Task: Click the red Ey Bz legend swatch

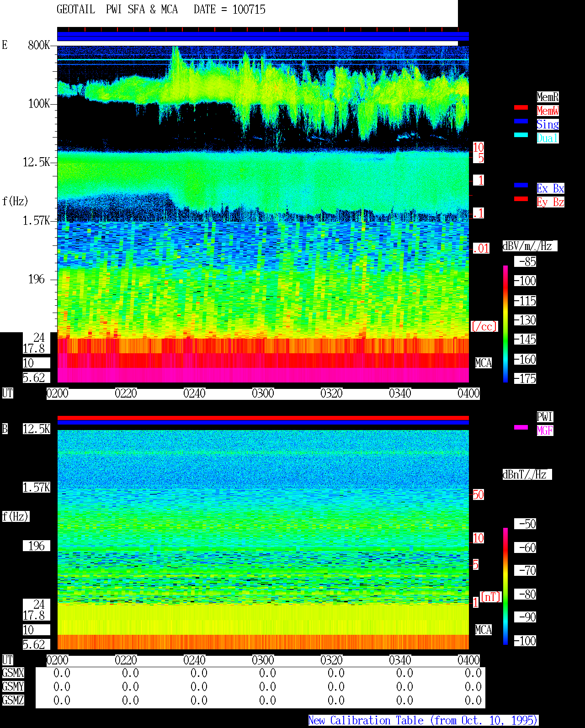Action: click(x=521, y=199)
